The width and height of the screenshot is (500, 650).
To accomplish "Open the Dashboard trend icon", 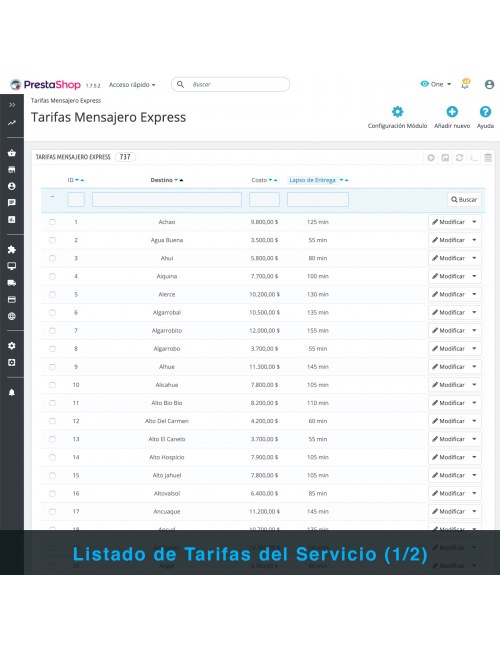I will [12, 123].
